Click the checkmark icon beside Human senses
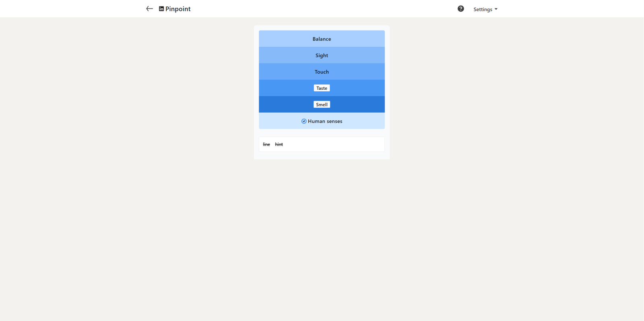This screenshot has height=321, width=644. tap(304, 121)
